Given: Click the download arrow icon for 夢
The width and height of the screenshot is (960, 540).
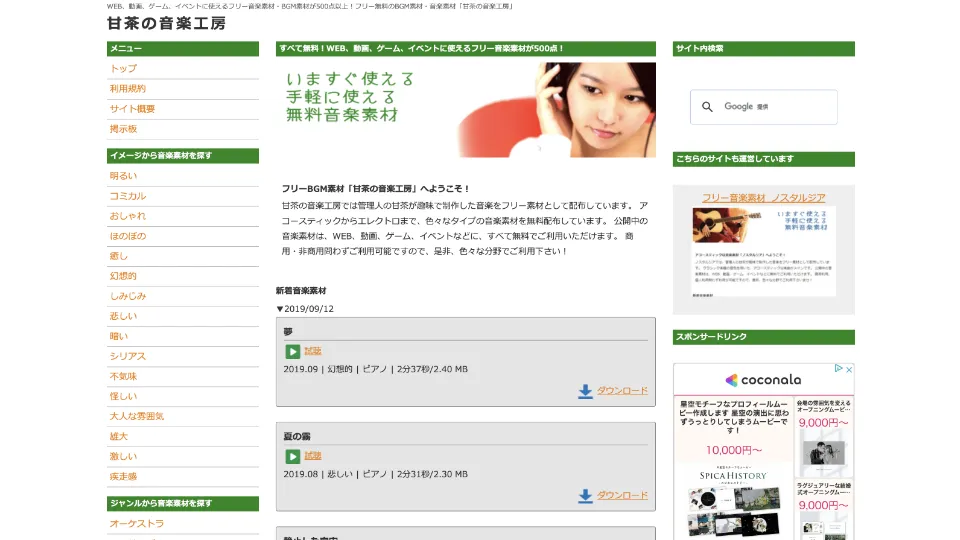Looking at the screenshot, I should coord(585,392).
